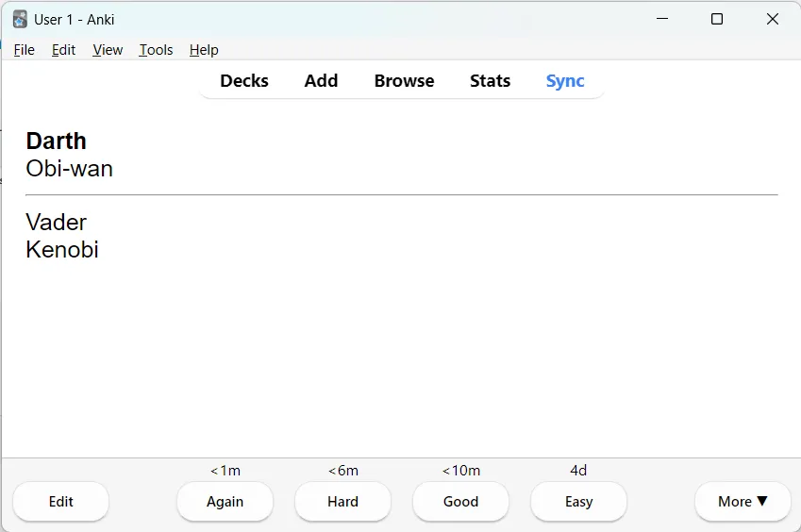Image resolution: width=801 pixels, height=532 pixels.
Task: Open the File menu
Action: [x=24, y=50]
